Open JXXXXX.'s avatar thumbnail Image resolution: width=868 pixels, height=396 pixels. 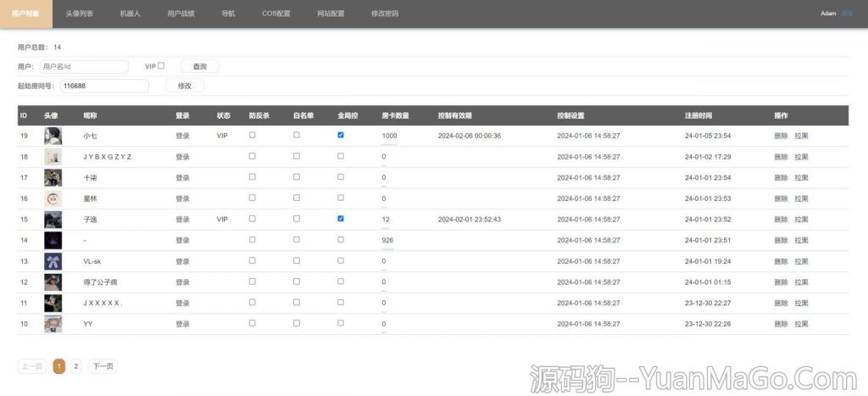click(53, 303)
